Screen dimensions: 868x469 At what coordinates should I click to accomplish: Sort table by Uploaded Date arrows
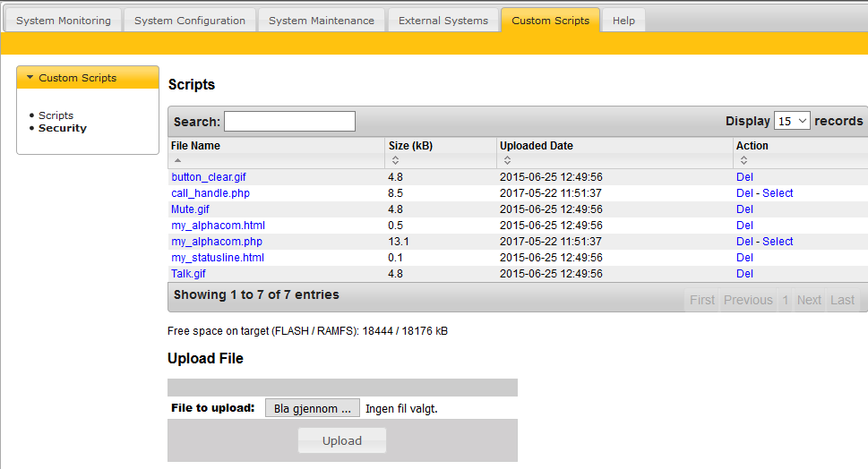pyautogui.click(x=506, y=160)
